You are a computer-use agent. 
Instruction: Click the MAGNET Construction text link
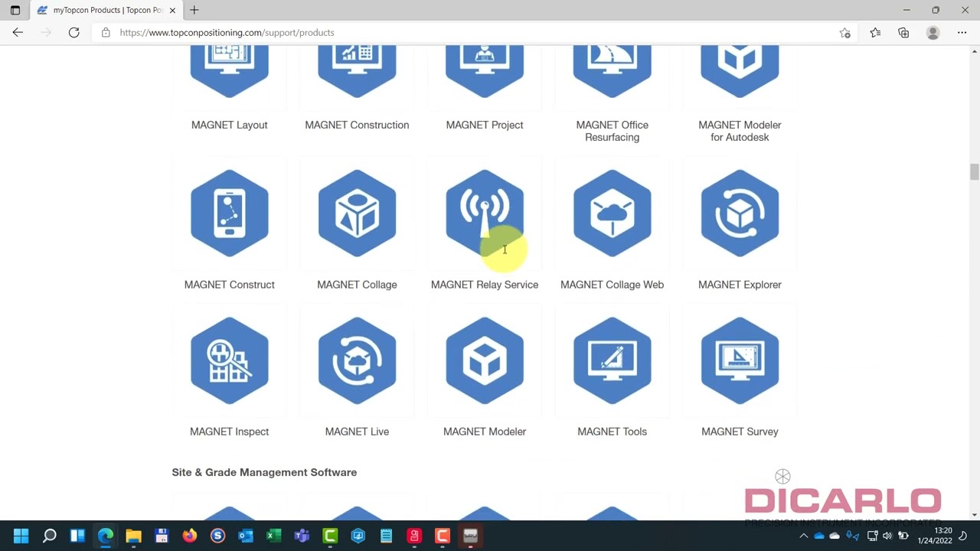357,125
